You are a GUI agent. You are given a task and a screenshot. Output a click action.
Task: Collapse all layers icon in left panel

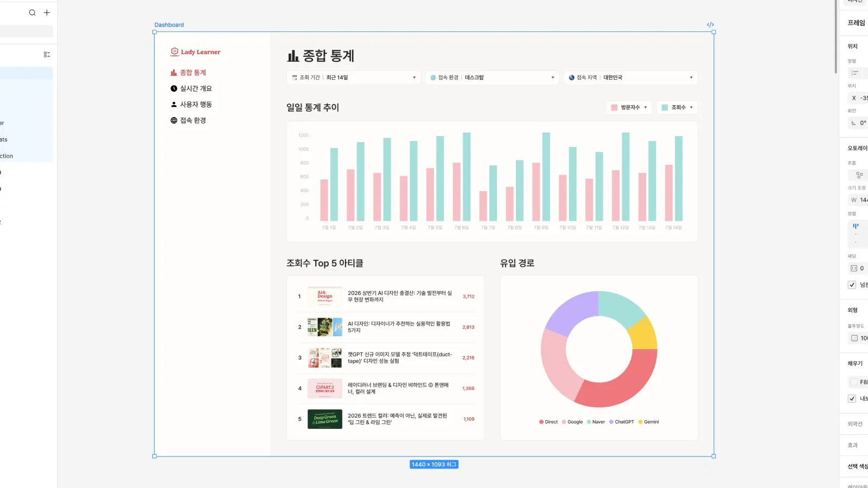(47, 54)
